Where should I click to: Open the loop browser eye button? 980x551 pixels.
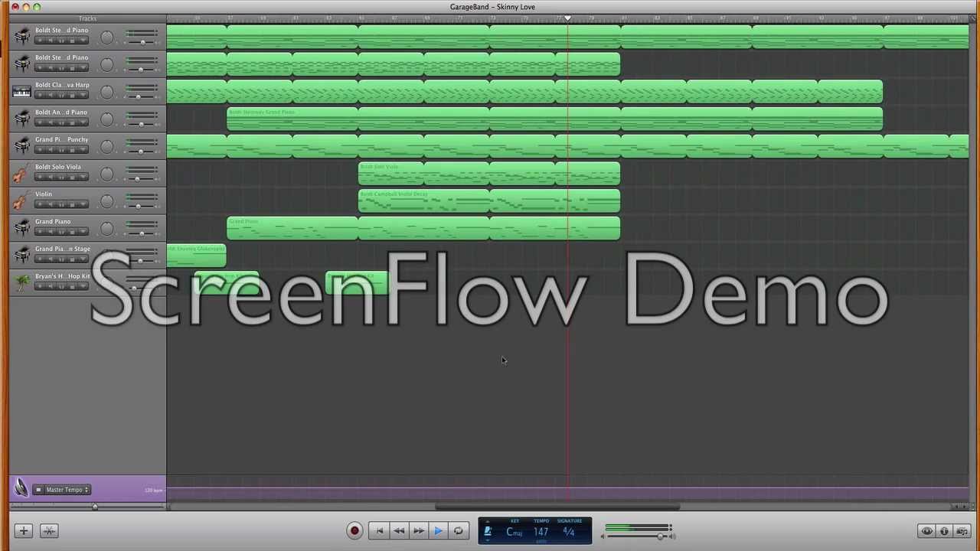926,531
